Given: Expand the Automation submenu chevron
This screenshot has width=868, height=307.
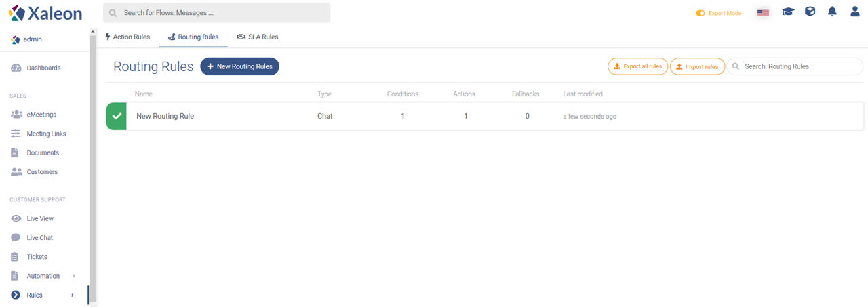Looking at the screenshot, I should (x=73, y=276).
